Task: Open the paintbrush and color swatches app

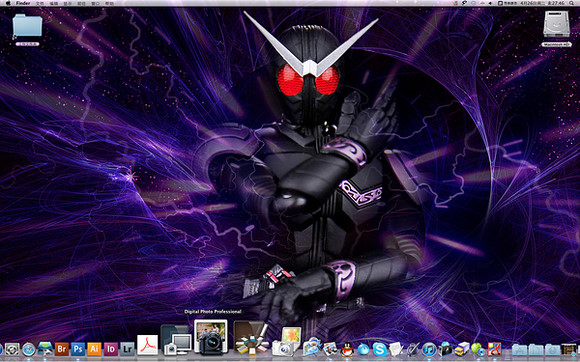Action: point(250,337)
